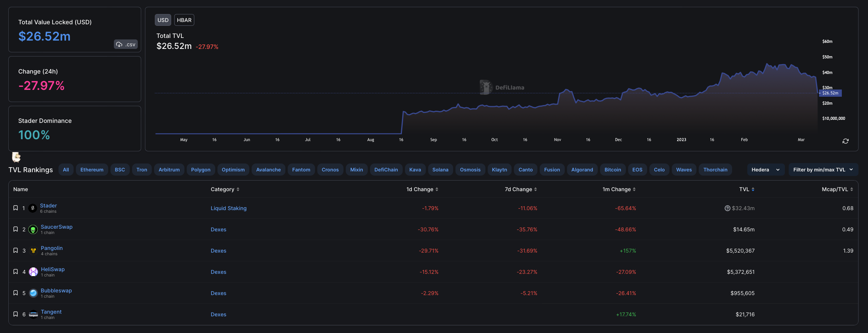Viewport: 868px width, 333px height.
Task: Select the EOS chain tab
Action: 638,170
